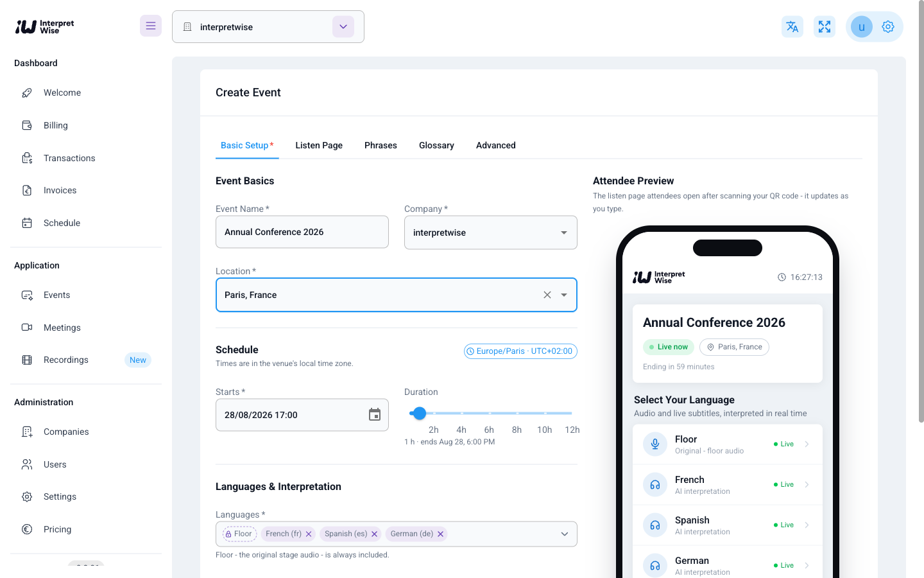Screen dimensions: 924x578
Task: Click the Floor microphone icon in preview
Action: point(655,444)
